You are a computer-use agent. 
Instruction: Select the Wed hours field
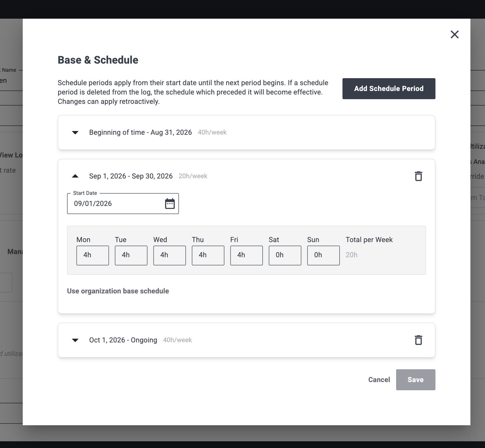pyautogui.click(x=170, y=256)
